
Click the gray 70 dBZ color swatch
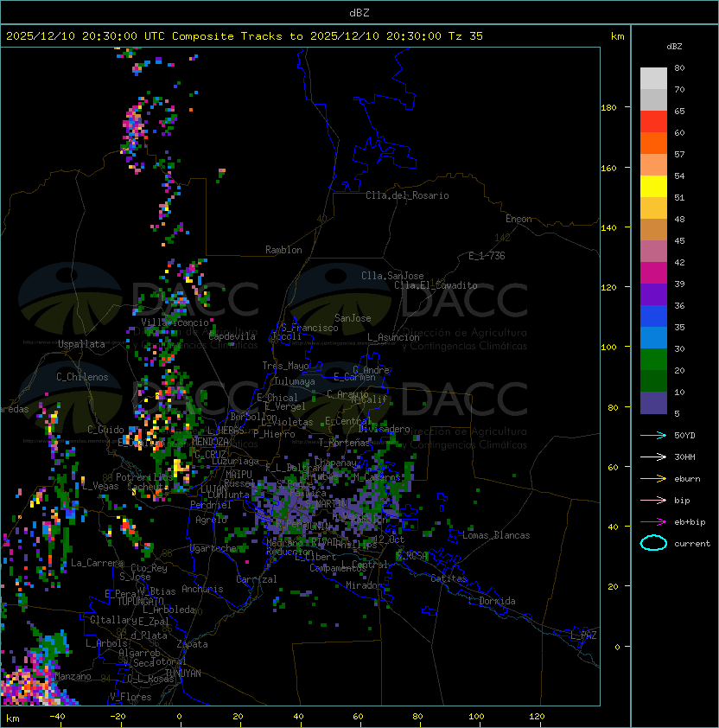coord(653,99)
